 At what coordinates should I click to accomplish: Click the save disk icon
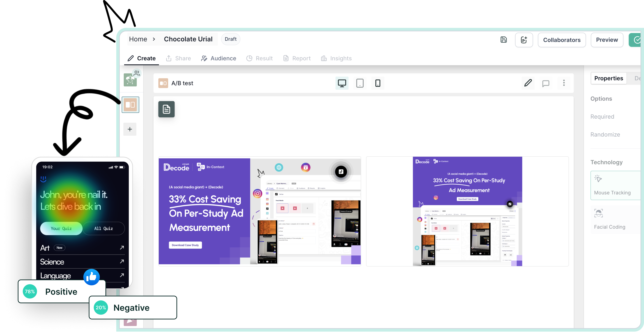click(x=504, y=40)
